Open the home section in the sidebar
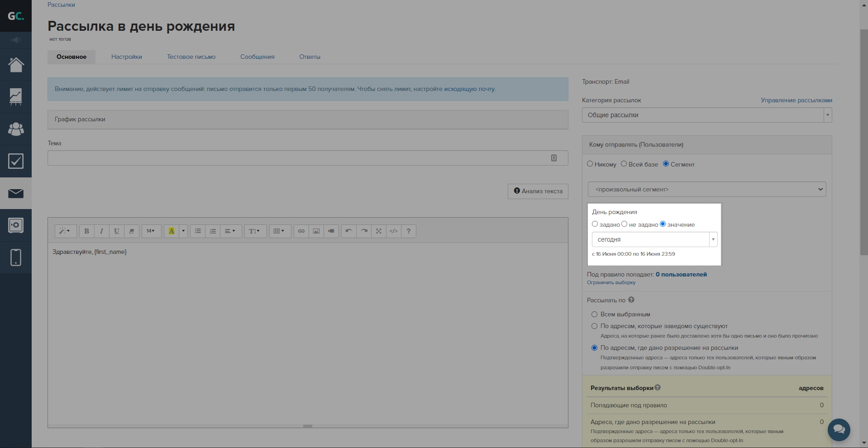This screenshot has width=868, height=448. click(16, 65)
